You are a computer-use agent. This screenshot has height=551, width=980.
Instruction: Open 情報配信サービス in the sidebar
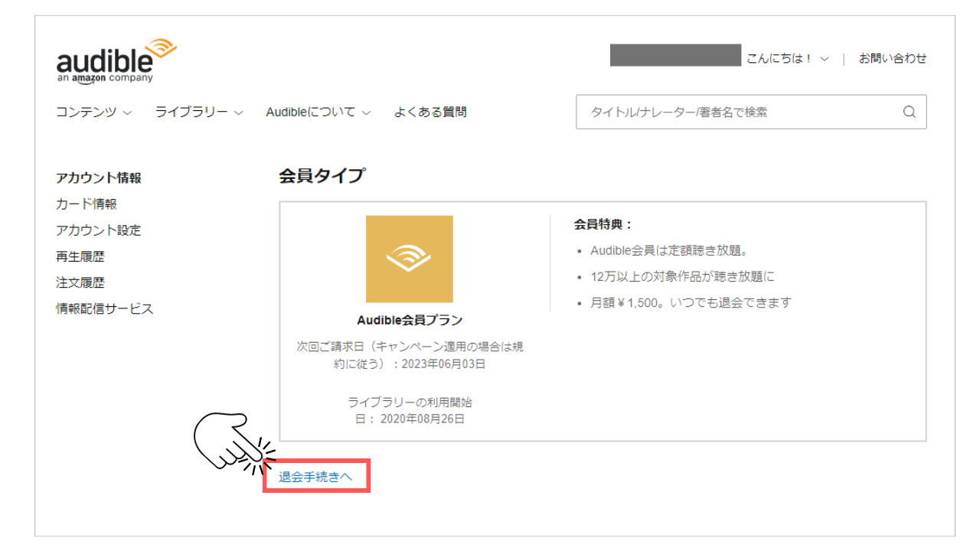105,308
